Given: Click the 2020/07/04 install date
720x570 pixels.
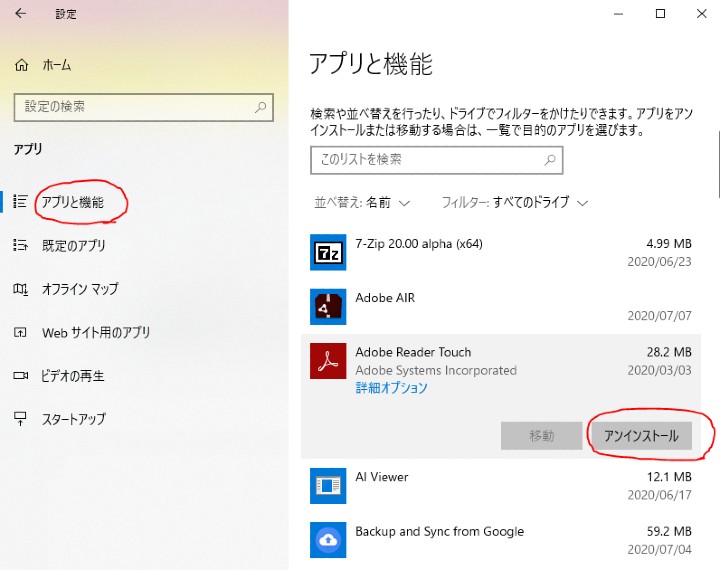Looking at the screenshot, I should point(659,549).
